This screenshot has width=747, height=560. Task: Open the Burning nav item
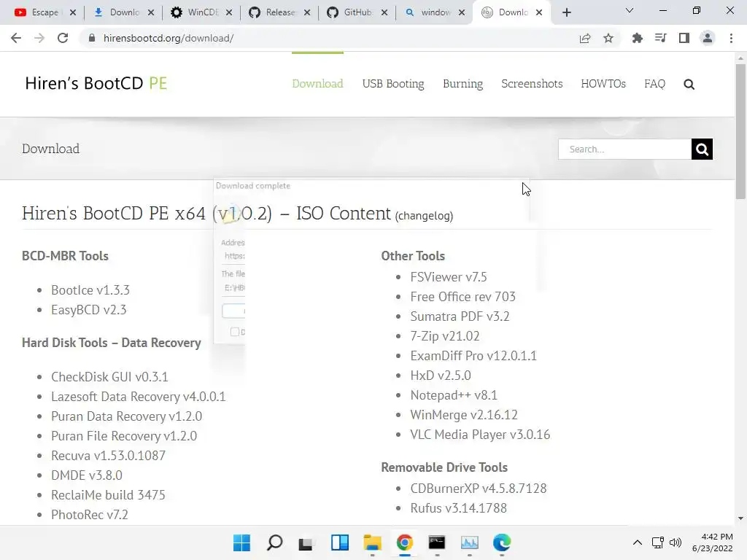(462, 84)
